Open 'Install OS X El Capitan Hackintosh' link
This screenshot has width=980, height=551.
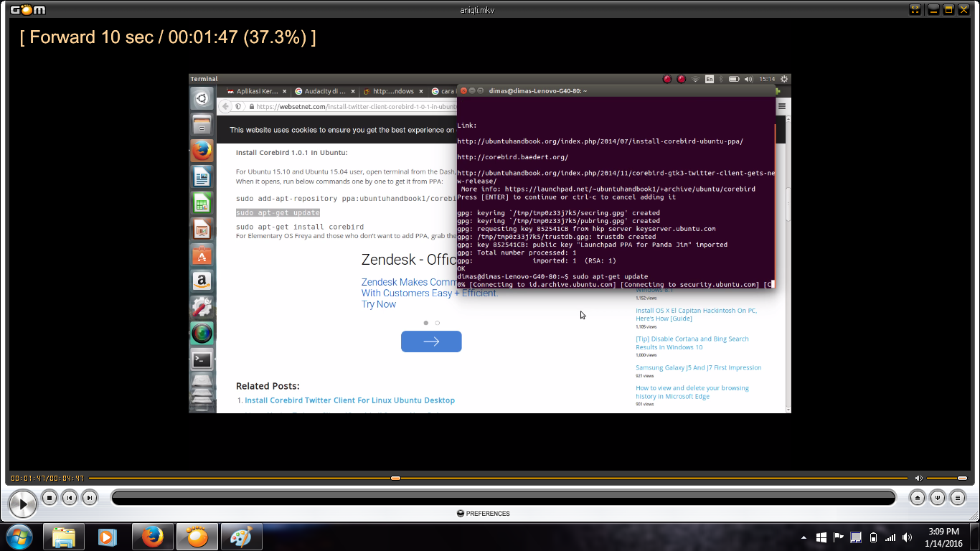(696, 314)
